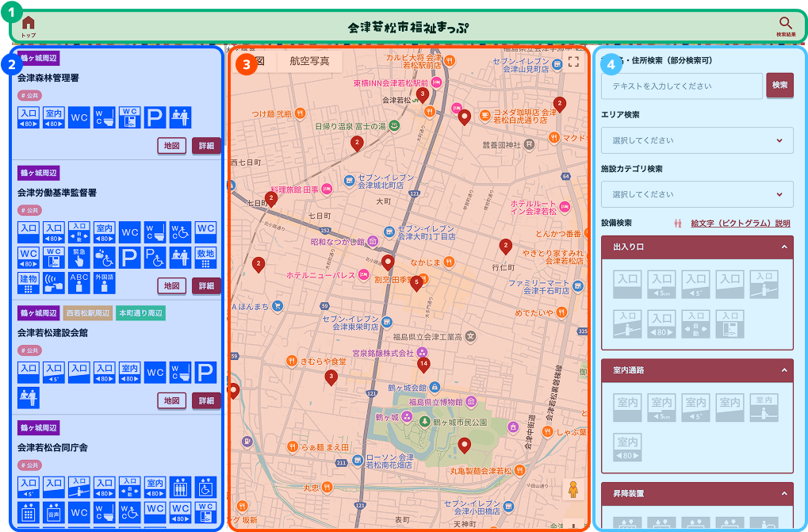Screen dimensions: 808x532
Task: Click the parking P icon under 会津若松建設会館
Action: (x=205, y=373)
